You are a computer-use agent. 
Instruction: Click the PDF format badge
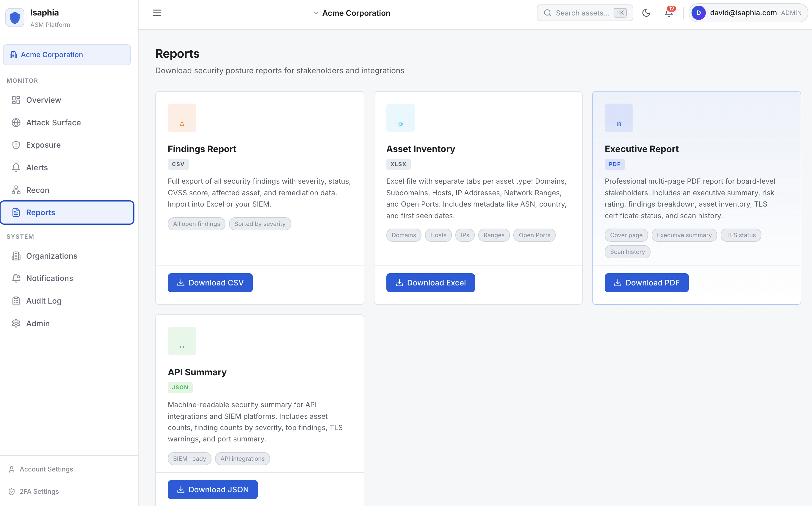[615, 164]
